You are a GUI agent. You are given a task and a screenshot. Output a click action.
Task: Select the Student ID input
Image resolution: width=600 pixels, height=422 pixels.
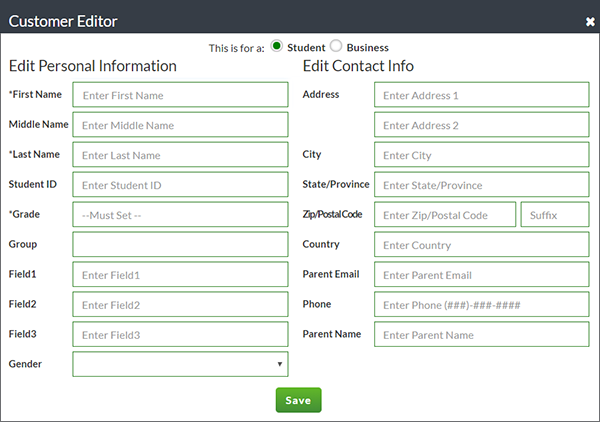[x=180, y=185]
